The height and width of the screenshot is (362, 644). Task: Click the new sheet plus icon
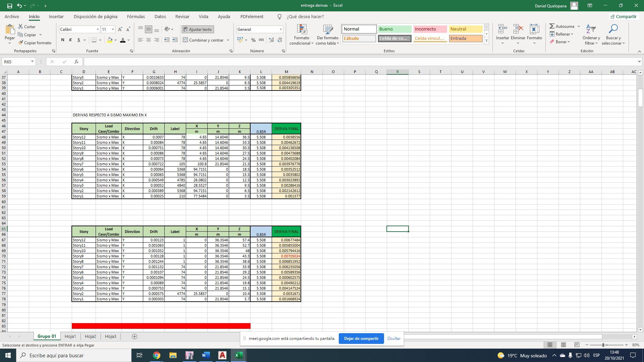(x=135, y=337)
